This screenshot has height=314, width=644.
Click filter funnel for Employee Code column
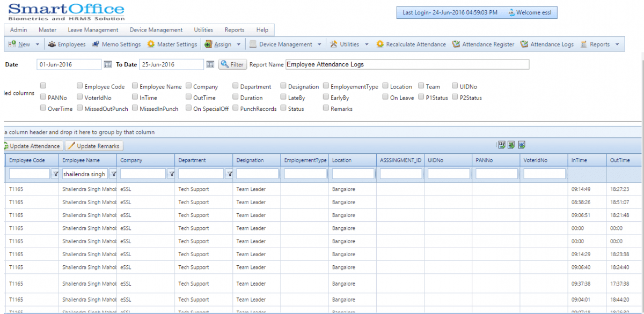[x=55, y=174]
